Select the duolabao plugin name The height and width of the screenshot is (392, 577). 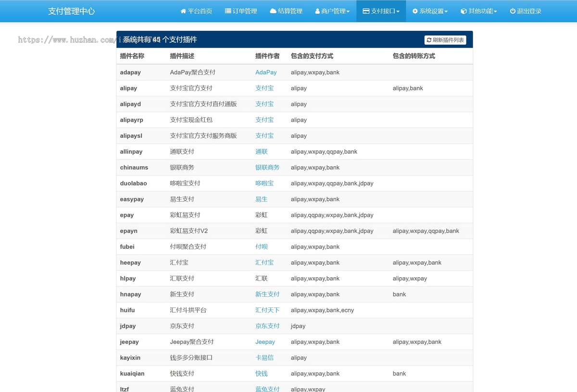[x=134, y=184]
